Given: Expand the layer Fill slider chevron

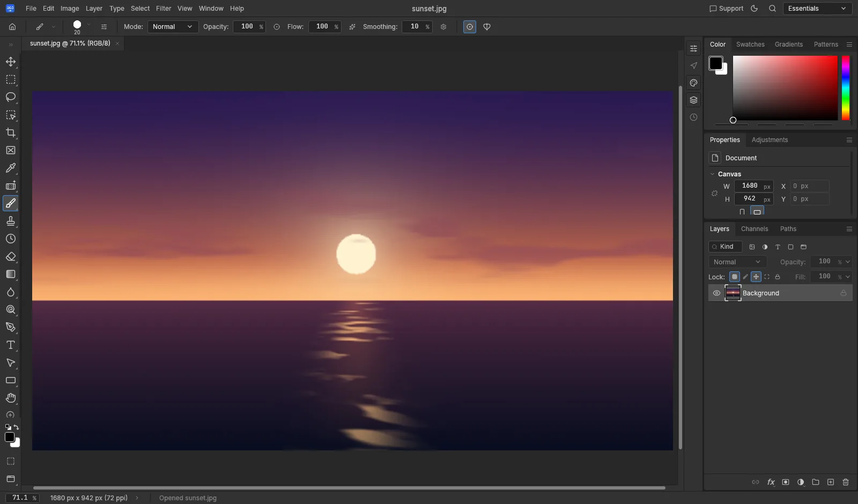Looking at the screenshot, I should (x=848, y=277).
